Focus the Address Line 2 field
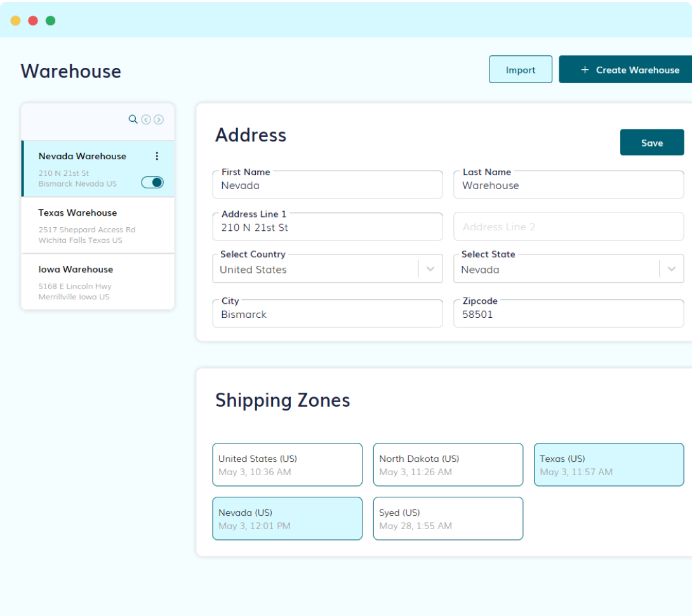Viewport: 692px width, 616px height. (x=568, y=226)
